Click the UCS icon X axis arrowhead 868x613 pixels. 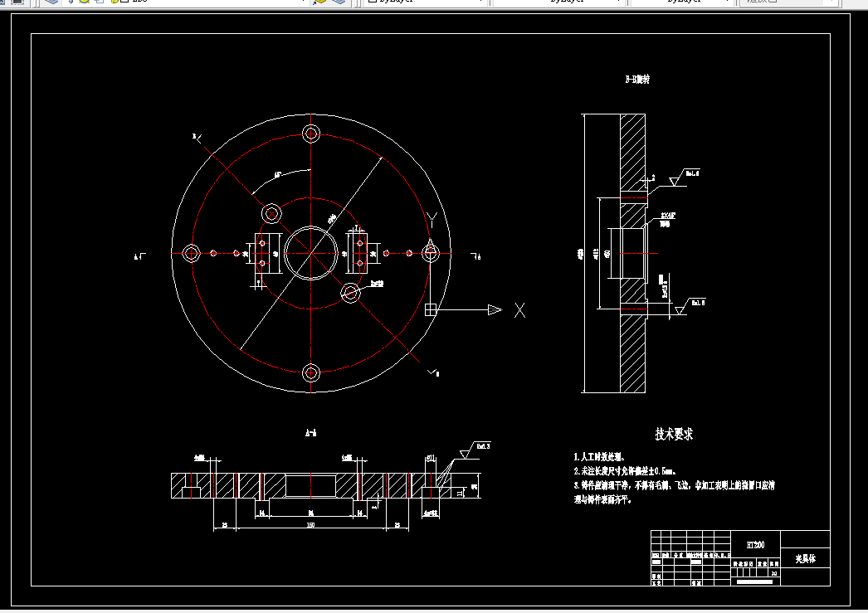495,310
